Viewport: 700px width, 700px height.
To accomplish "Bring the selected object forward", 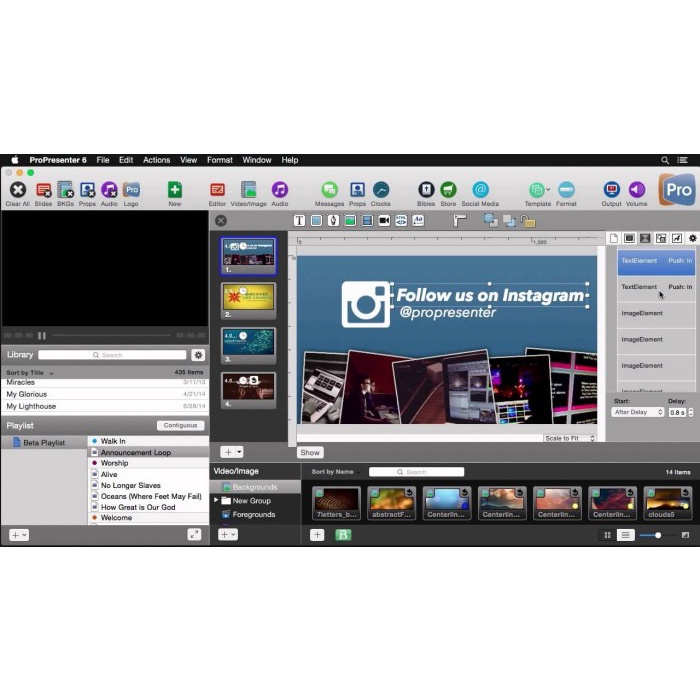I will [x=491, y=221].
